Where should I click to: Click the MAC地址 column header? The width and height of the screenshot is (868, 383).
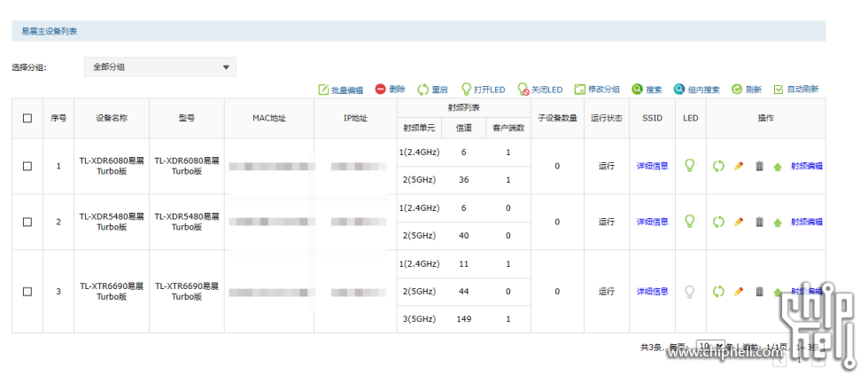pyautogui.click(x=269, y=118)
